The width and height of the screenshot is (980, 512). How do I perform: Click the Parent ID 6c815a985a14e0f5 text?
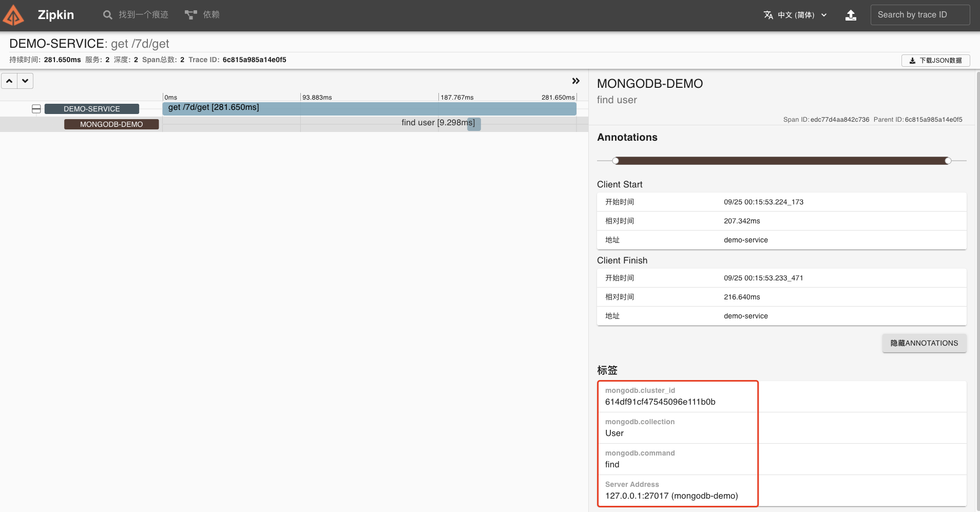pyautogui.click(x=933, y=120)
